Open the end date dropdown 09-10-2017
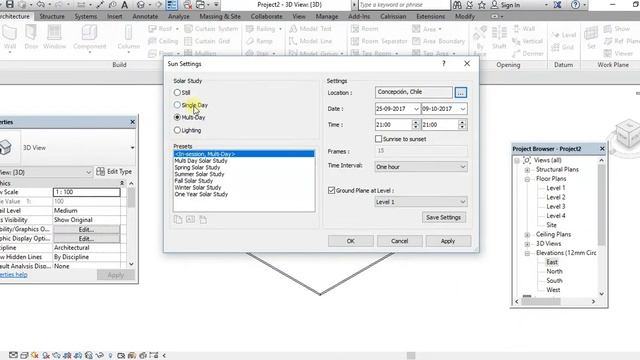 462,109
